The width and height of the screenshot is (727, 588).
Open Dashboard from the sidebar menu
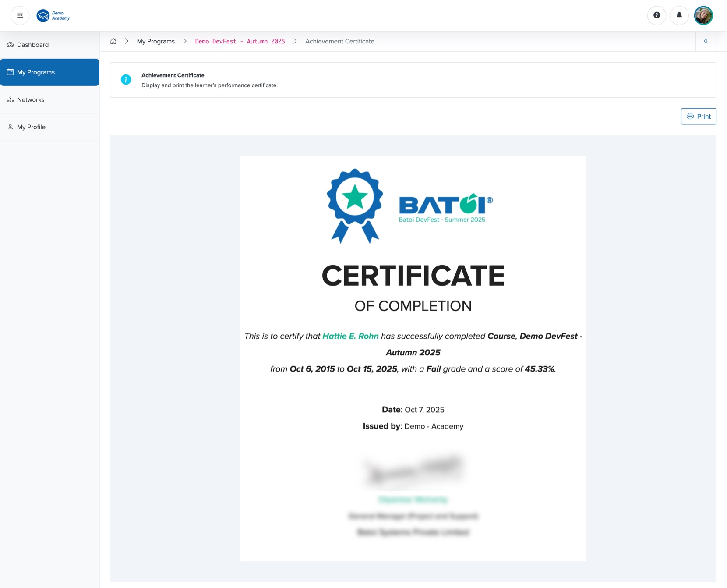click(32, 44)
